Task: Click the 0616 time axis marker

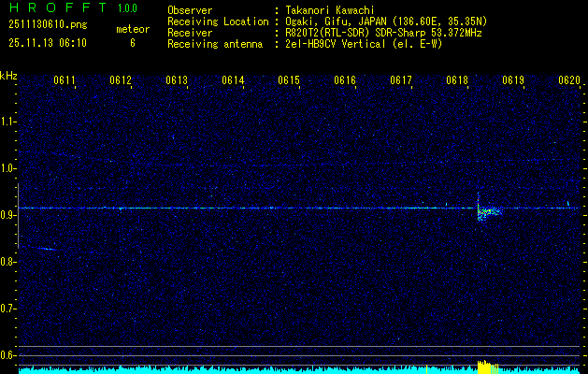Action: point(345,80)
